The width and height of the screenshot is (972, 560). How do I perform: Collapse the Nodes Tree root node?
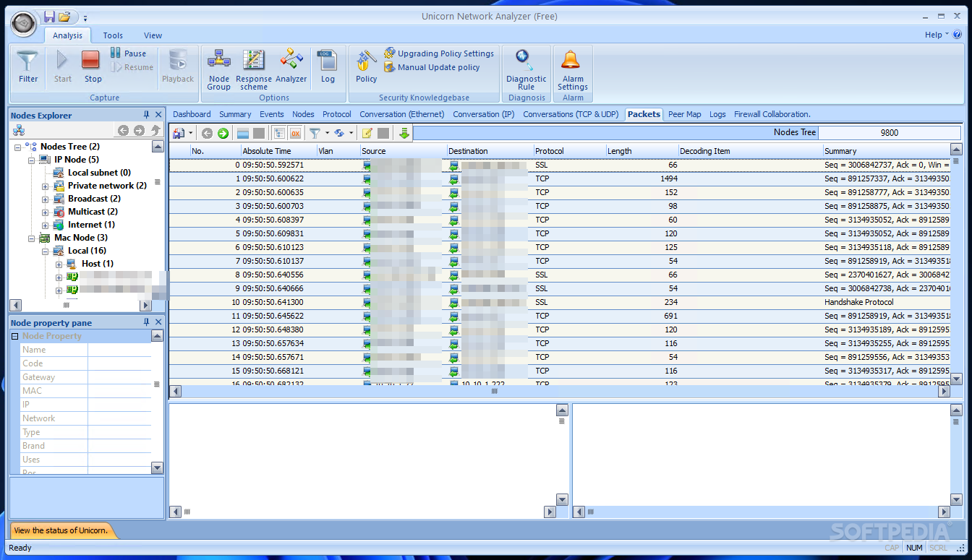[17, 147]
